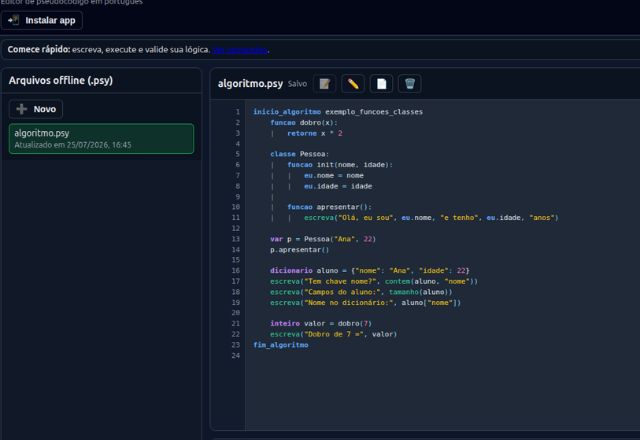The image size is (640, 440).
Task: Open the blue link after 'valide sua lógica'
Action: click(240, 50)
